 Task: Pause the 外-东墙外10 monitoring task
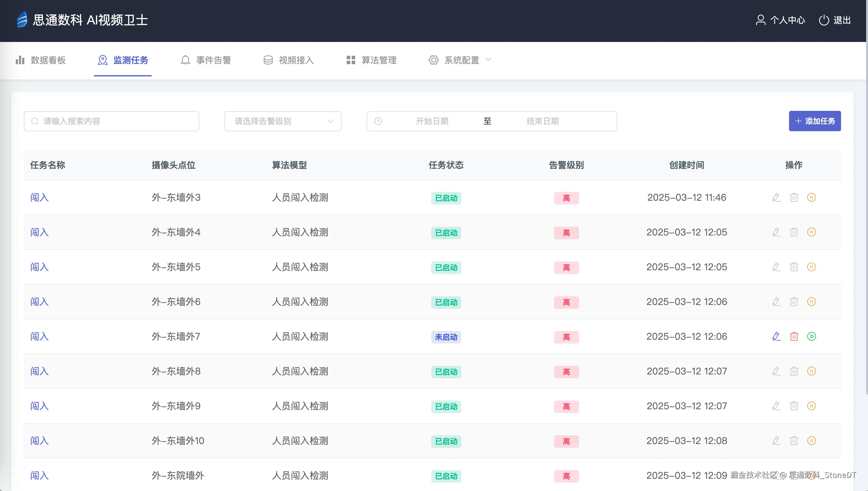click(x=811, y=440)
